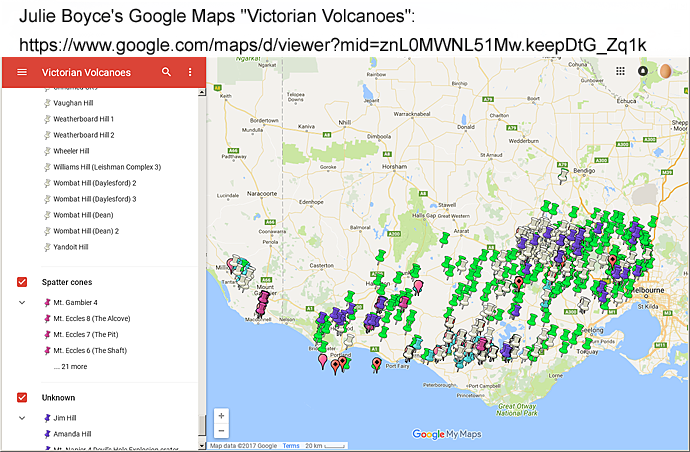The image size is (690, 452).
Task: Click the pin icon beside Wheeler Hill
Action: coord(47,151)
